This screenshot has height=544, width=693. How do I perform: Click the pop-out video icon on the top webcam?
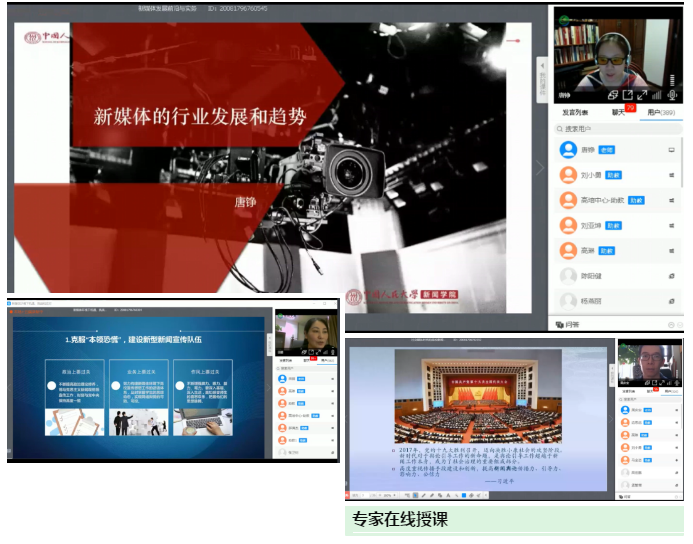point(626,95)
